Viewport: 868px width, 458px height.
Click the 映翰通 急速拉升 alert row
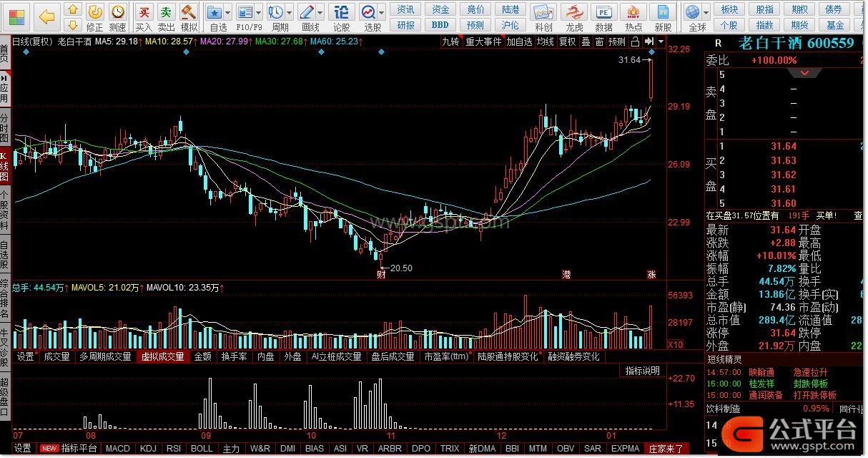pyautogui.click(x=784, y=372)
